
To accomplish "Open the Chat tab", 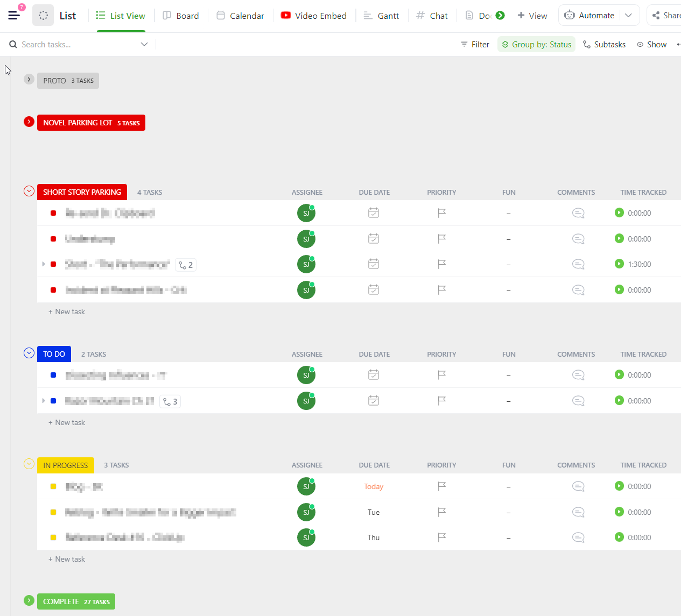I will tap(432, 16).
